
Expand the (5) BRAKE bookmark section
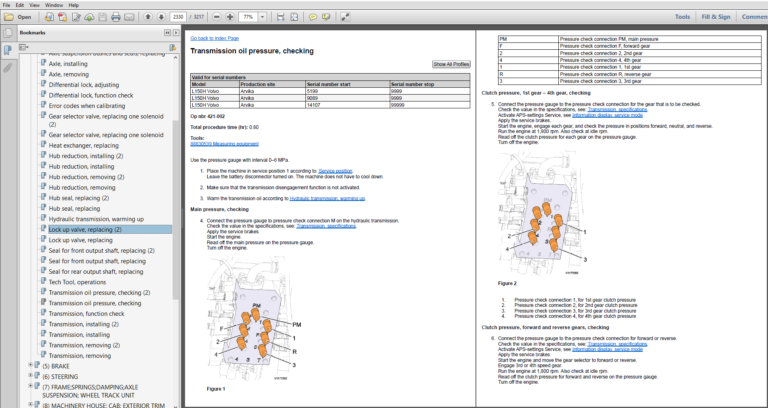[32, 366]
